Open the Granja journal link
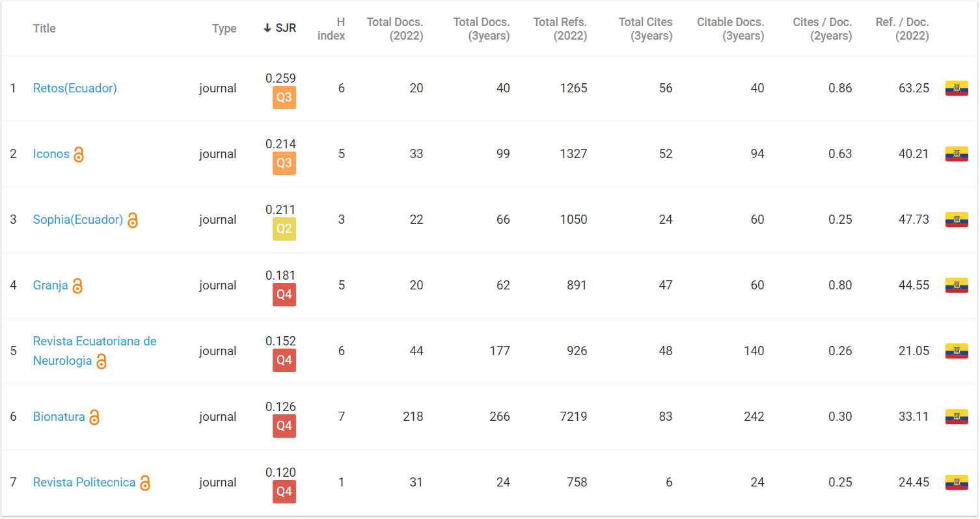This screenshot has height=519, width=980. click(x=51, y=286)
